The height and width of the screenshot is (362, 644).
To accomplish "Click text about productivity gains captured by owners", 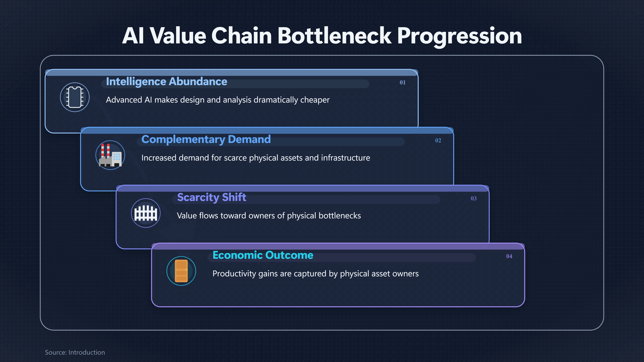I will (315, 274).
